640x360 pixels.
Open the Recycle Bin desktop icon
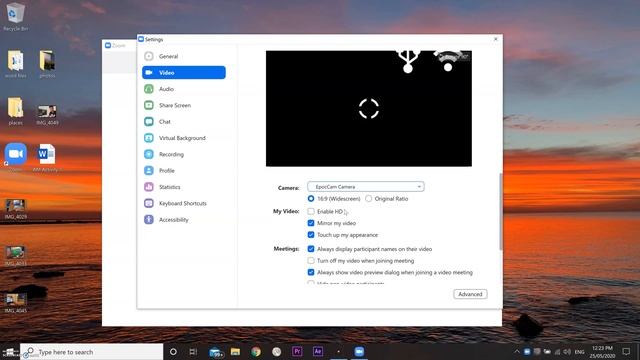16,13
